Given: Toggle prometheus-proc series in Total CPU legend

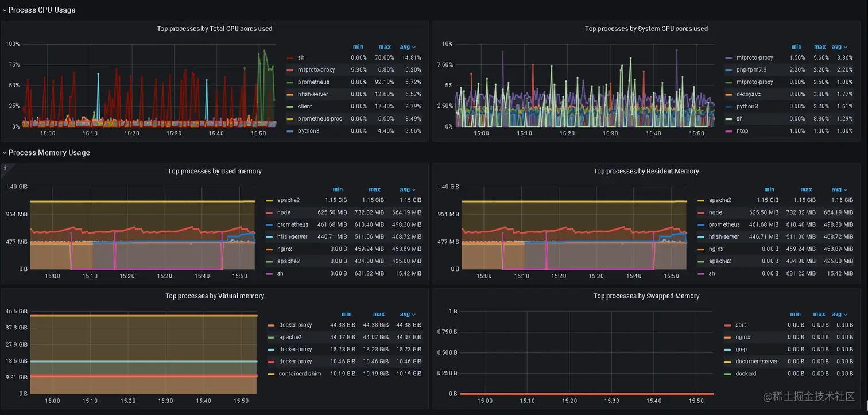Looking at the screenshot, I should click(x=320, y=118).
